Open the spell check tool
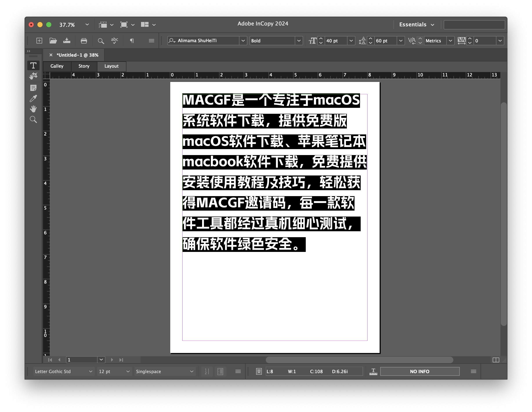 tap(114, 40)
